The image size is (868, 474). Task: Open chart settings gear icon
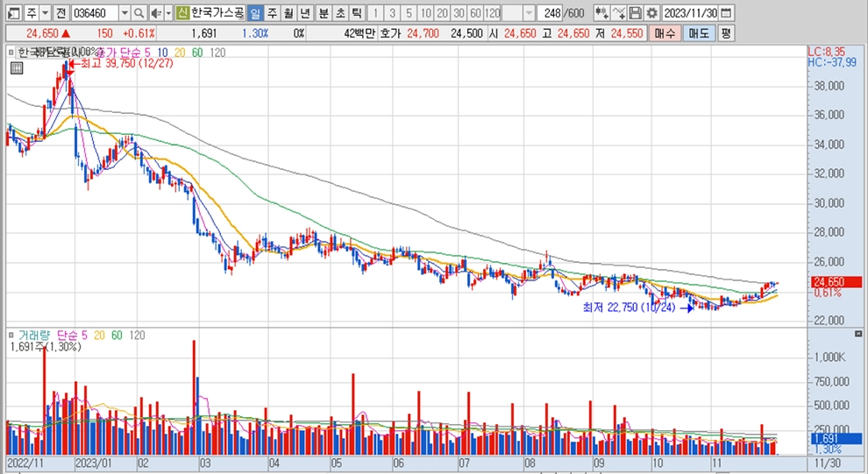pyautogui.click(x=652, y=13)
